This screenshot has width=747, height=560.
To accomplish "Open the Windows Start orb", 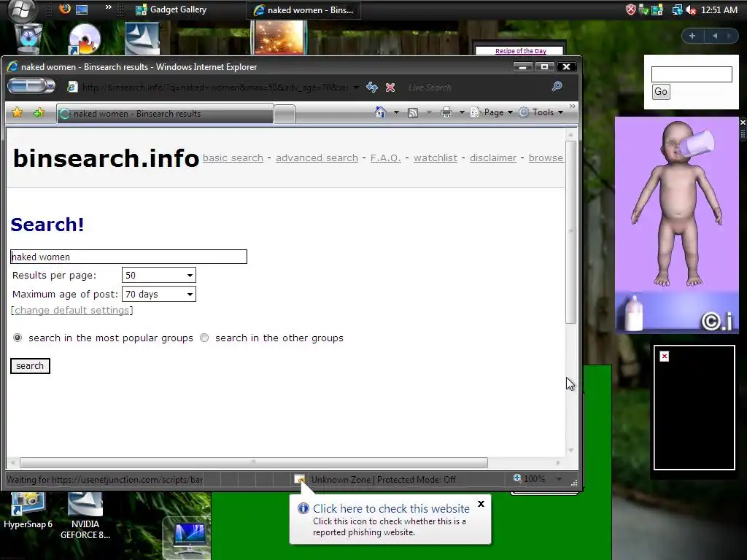I will (x=21, y=9).
